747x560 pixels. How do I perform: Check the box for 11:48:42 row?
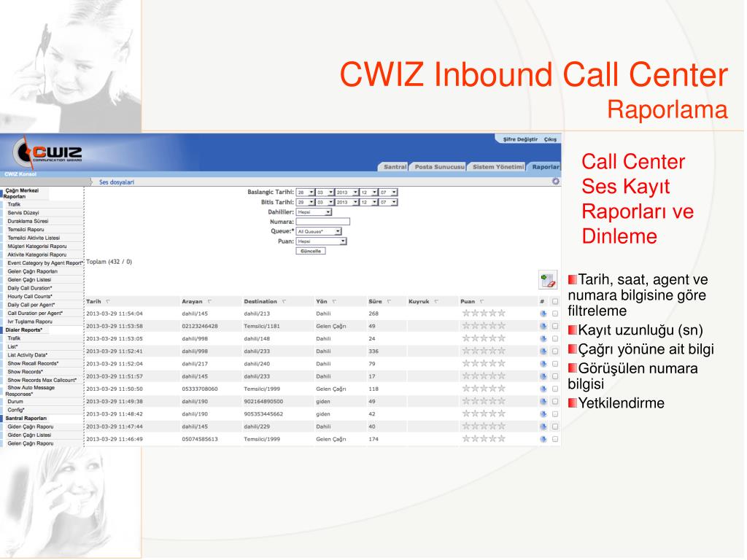pyautogui.click(x=555, y=414)
